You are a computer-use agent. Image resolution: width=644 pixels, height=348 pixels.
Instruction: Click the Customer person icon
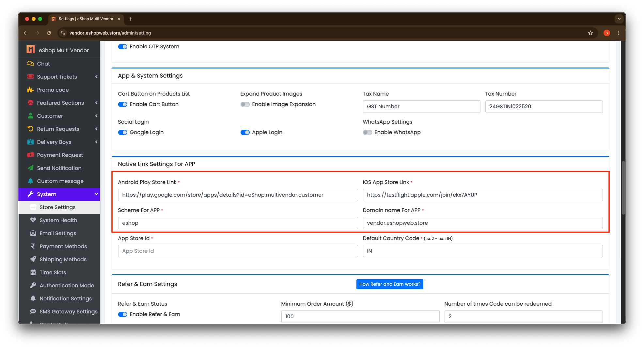[x=30, y=116]
